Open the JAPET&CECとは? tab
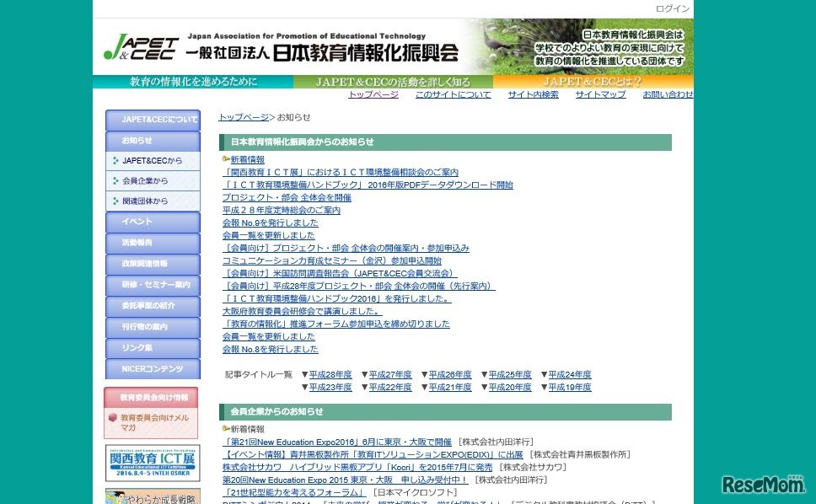The width and height of the screenshot is (816, 504). pos(593,82)
